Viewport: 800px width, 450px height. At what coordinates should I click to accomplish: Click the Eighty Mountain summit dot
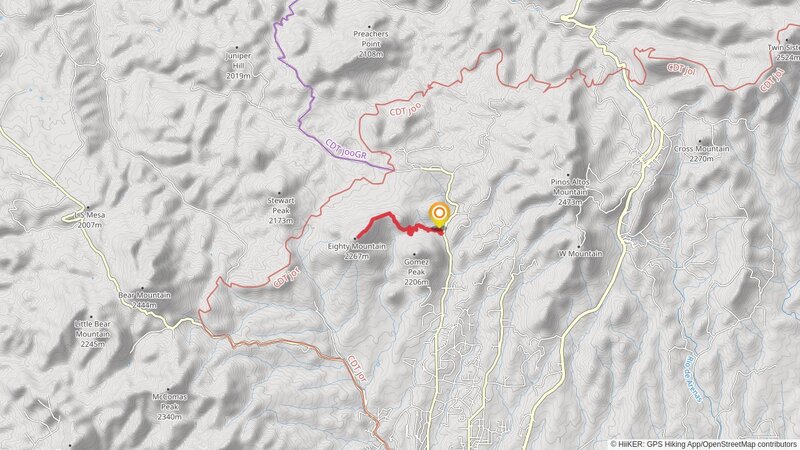tap(355, 238)
